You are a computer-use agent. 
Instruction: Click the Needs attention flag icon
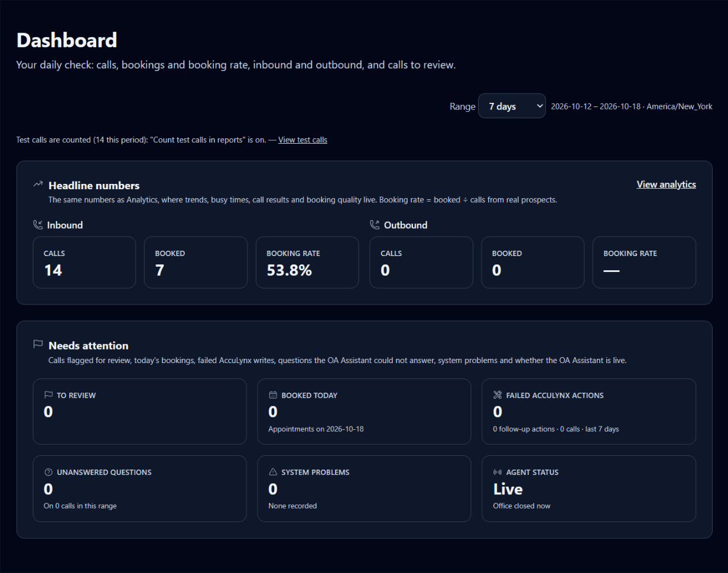point(38,344)
